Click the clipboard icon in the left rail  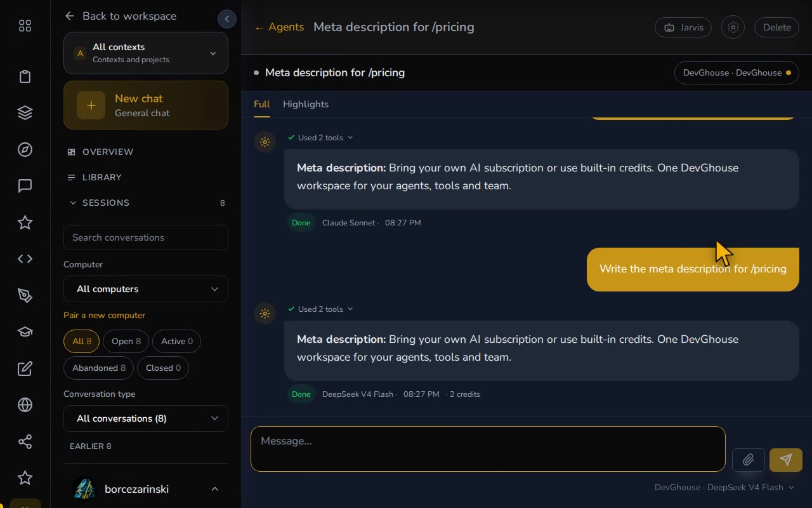[25, 77]
